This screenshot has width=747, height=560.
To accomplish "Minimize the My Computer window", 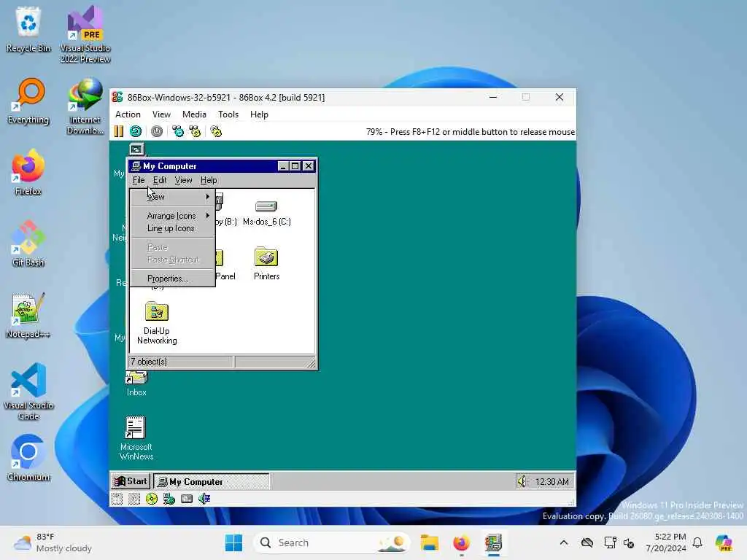I will tap(283, 166).
